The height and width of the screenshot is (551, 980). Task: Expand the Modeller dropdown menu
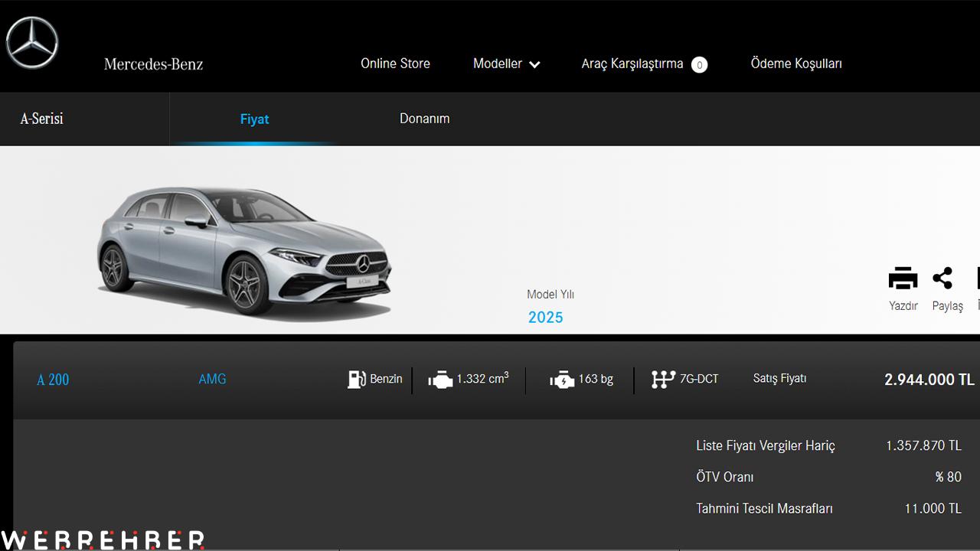coord(506,64)
